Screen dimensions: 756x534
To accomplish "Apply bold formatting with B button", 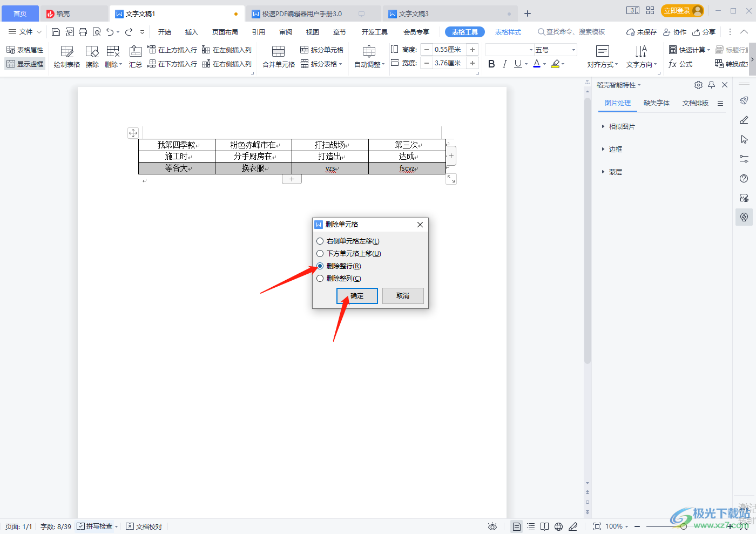I will [x=491, y=64].
